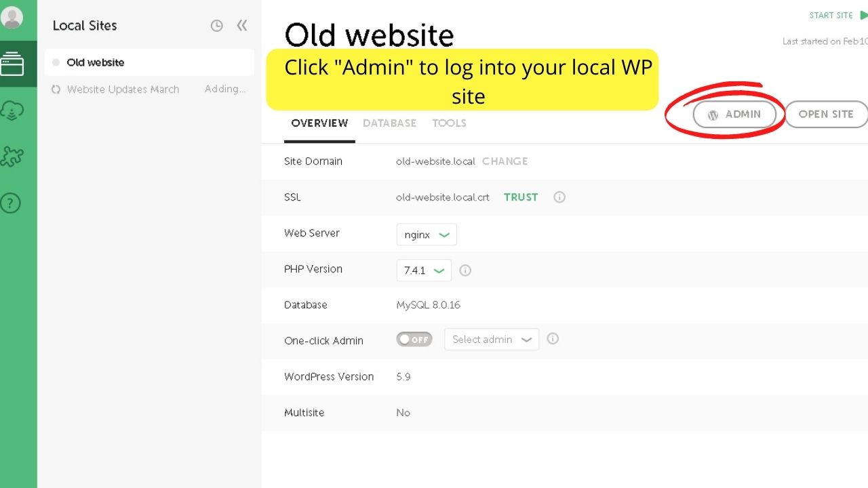The width and height of the screenshot is (868, 488).
Task: Collapse the Local Sites sidebar panel
Action: 242,26
